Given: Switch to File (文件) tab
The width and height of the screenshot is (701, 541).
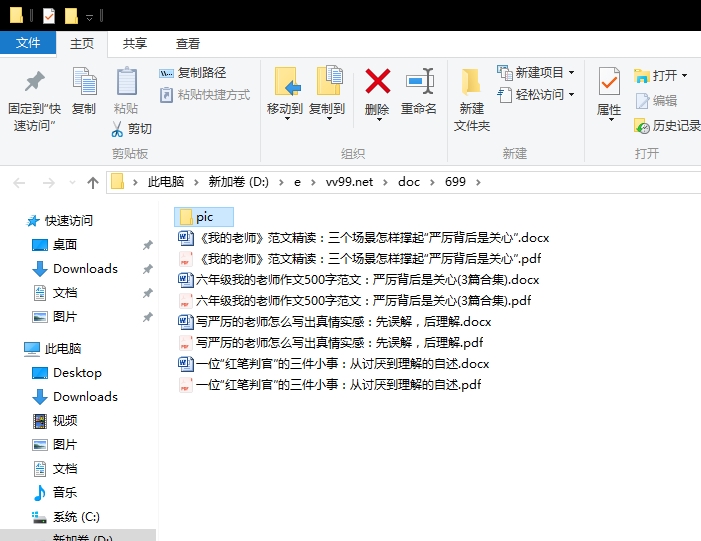Looking at the screenshot, I should click(28, 43).
